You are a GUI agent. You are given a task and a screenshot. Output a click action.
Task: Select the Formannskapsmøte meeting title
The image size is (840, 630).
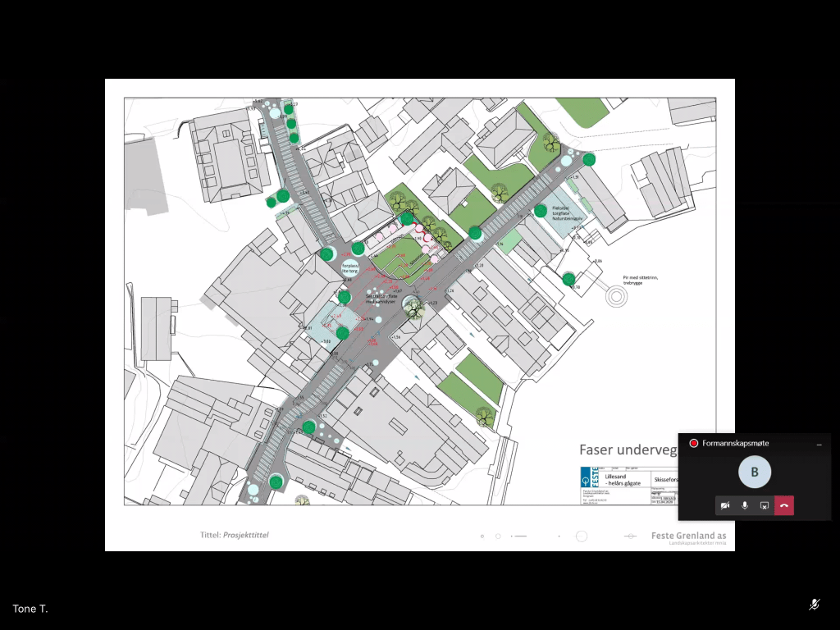tap(735, 444)
